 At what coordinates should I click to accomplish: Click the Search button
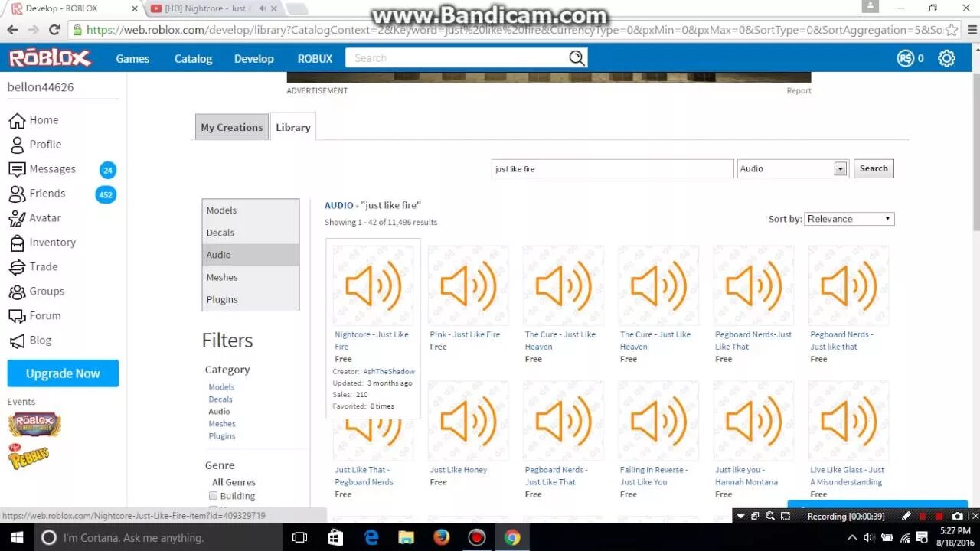874,168
